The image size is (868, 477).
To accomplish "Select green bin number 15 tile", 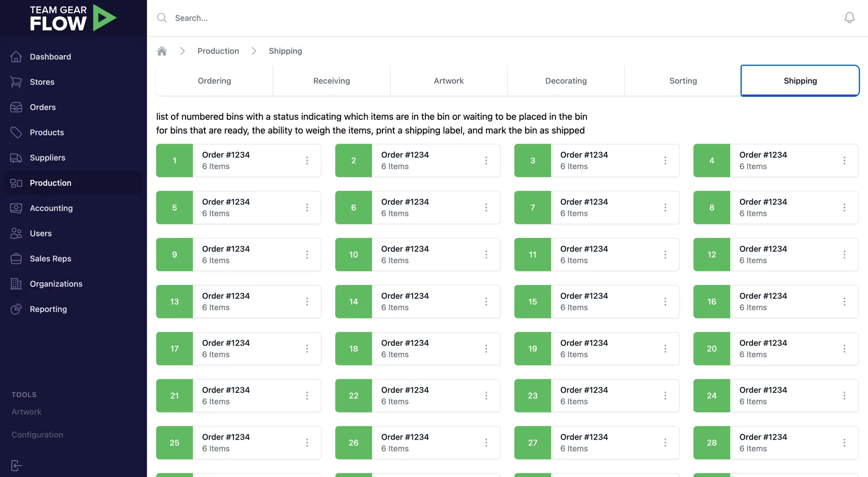I will (x=533, y=301).
